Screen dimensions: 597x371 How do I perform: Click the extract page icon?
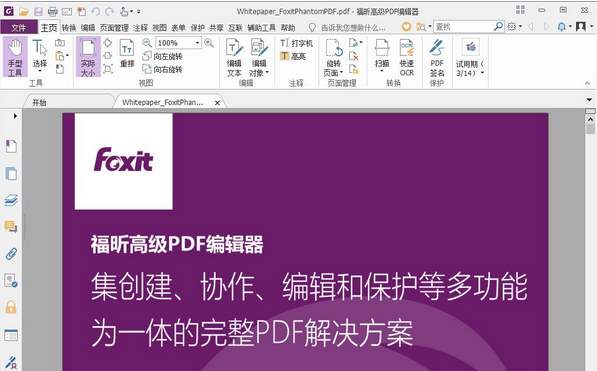(354, 69)
